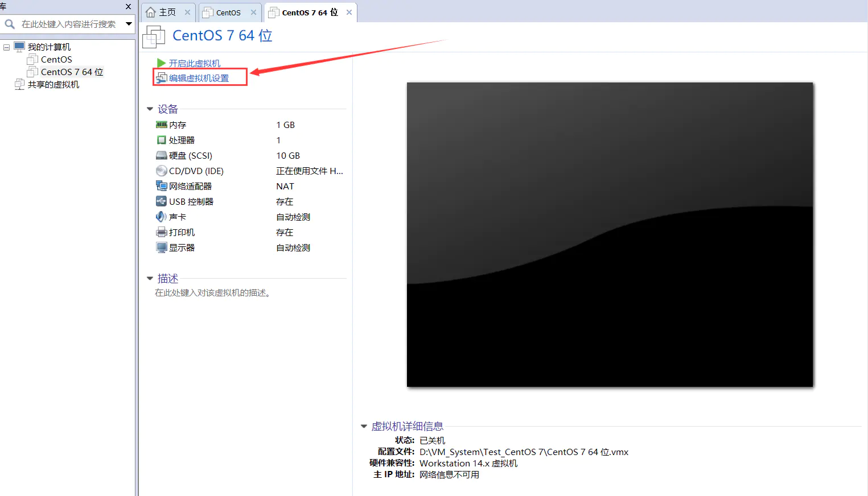Click the 我的计算机 computer icon
This screenshot has width=868, height=496.
pyautogui.click(x=19, y=47)
